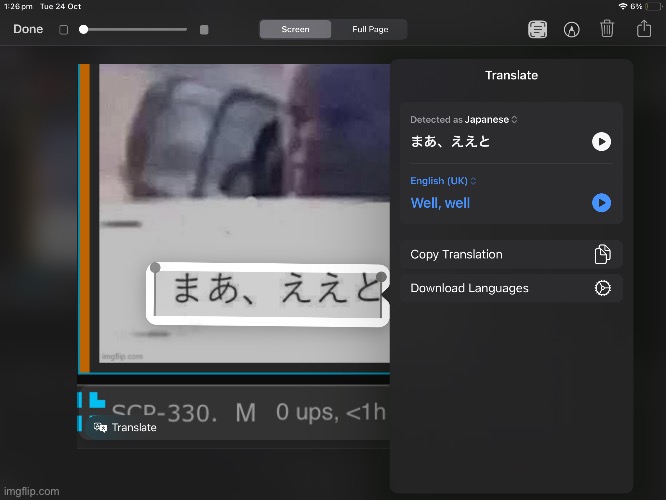This screenshot has height=500, width=666.
Task: Tap the Wi-Fi icon in status bar
Action: click(623, 6)
